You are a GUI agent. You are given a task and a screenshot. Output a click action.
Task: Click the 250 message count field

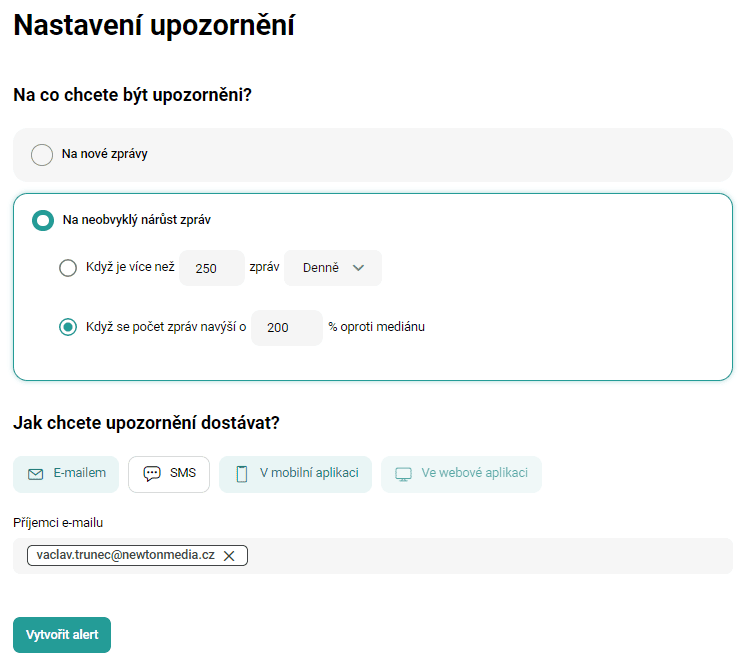212,268
